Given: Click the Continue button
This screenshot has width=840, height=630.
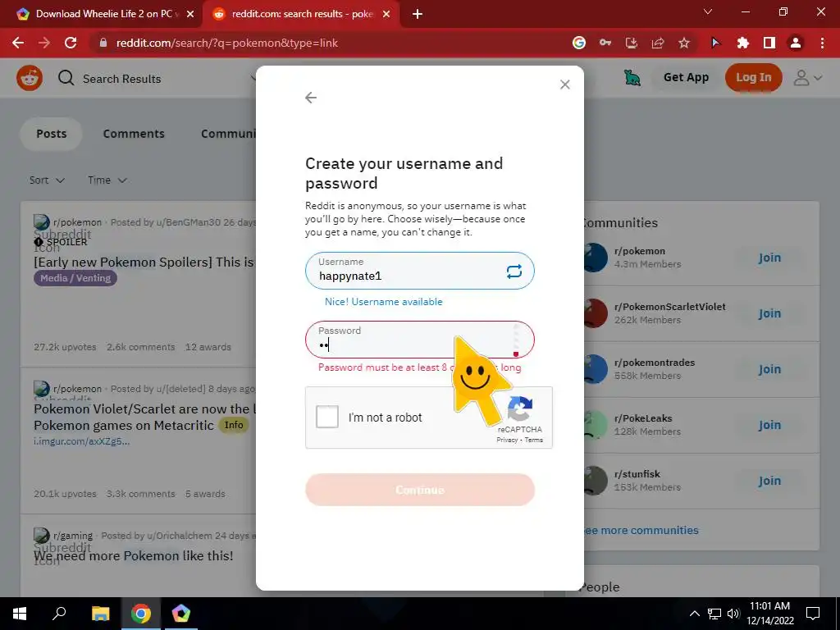Looking at the screenshot, I should tap(420, 490).
